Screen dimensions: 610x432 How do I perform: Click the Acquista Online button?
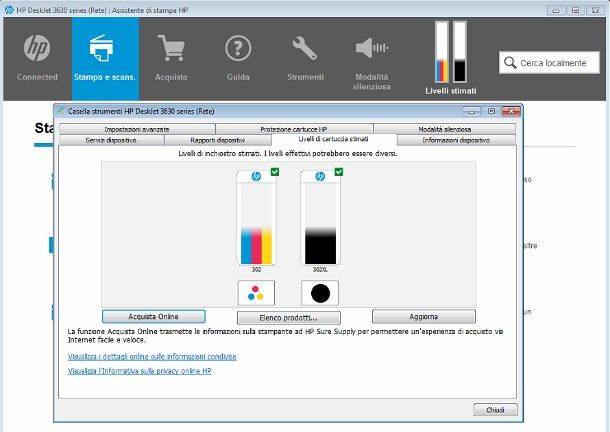(153, 316)
